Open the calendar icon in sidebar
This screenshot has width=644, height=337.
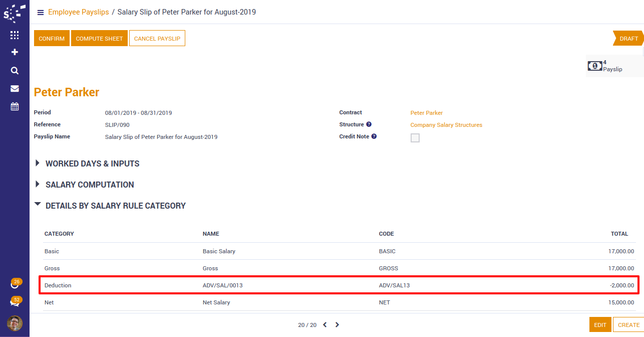coord(15,106)
